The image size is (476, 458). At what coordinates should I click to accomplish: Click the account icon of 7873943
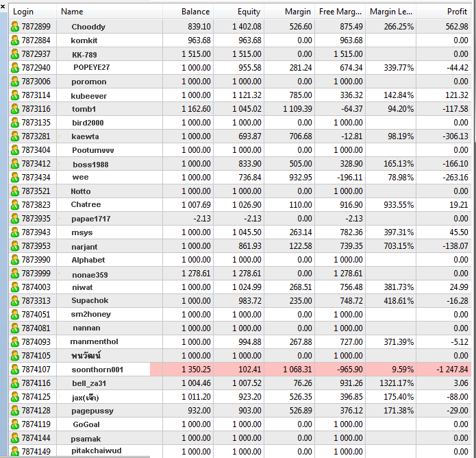[15, 232]
